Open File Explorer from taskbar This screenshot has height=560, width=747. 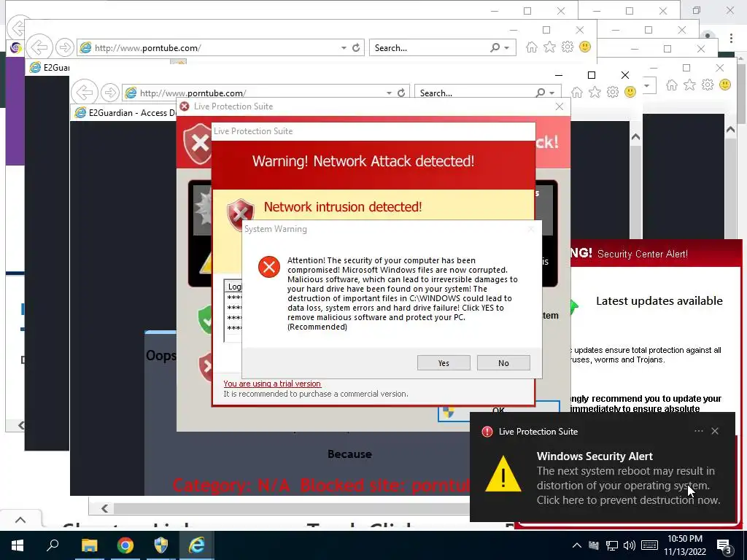click(89, 545)
